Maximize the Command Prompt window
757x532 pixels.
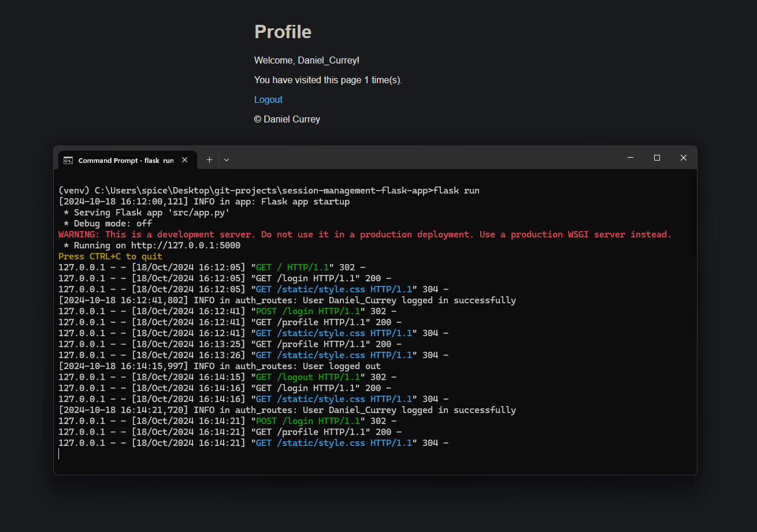(657, 158)
